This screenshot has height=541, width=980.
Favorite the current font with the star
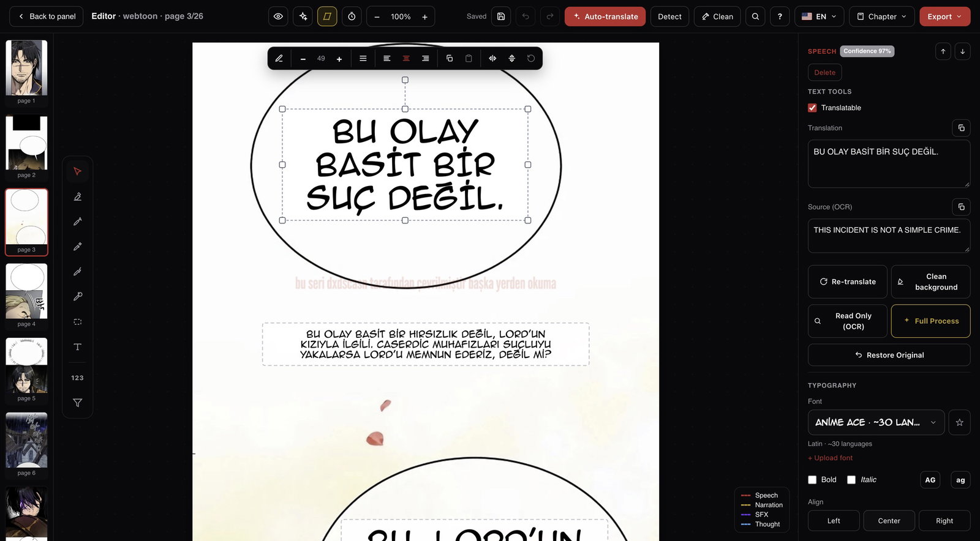click(x=959, y=422)
